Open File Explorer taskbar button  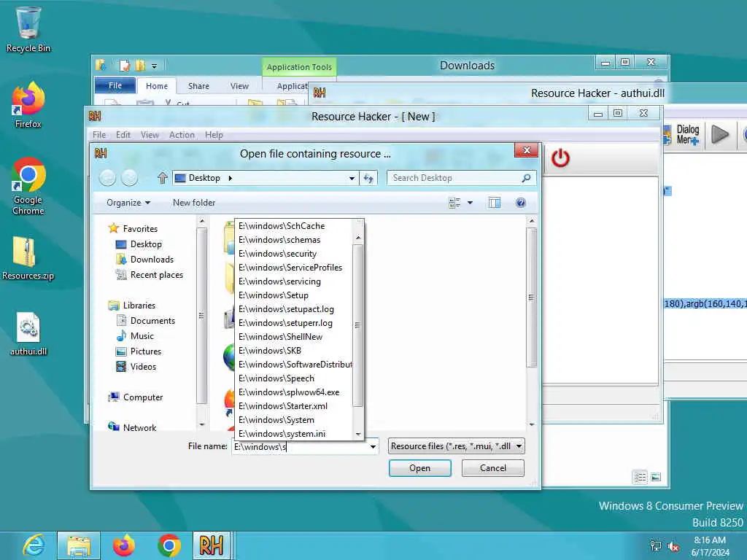(x=79, y=545)
